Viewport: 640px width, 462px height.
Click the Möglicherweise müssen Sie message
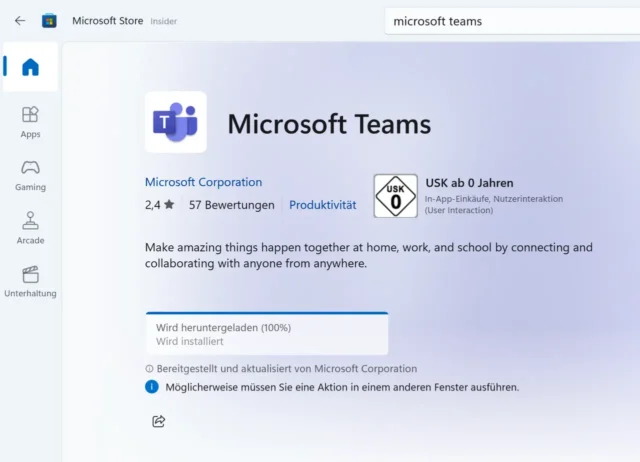(x=342, y=387)
